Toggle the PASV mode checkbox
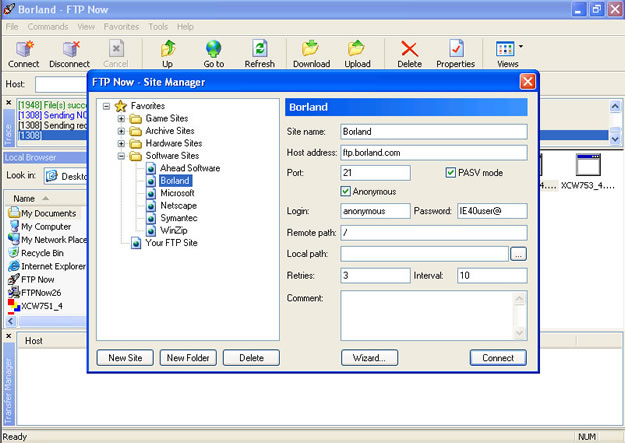This screenshot has height=443, width=625. click(450, 173)
